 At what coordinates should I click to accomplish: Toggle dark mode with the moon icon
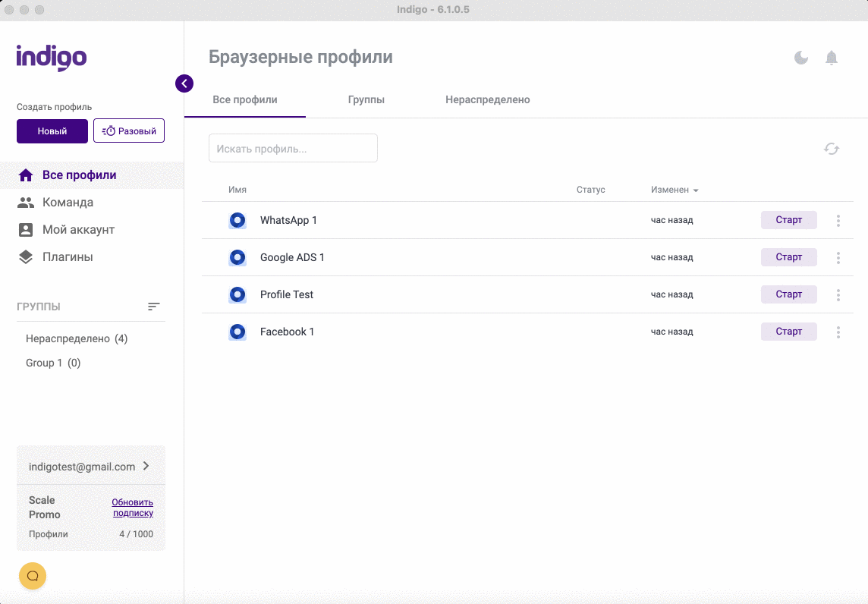tap(801, 58)
